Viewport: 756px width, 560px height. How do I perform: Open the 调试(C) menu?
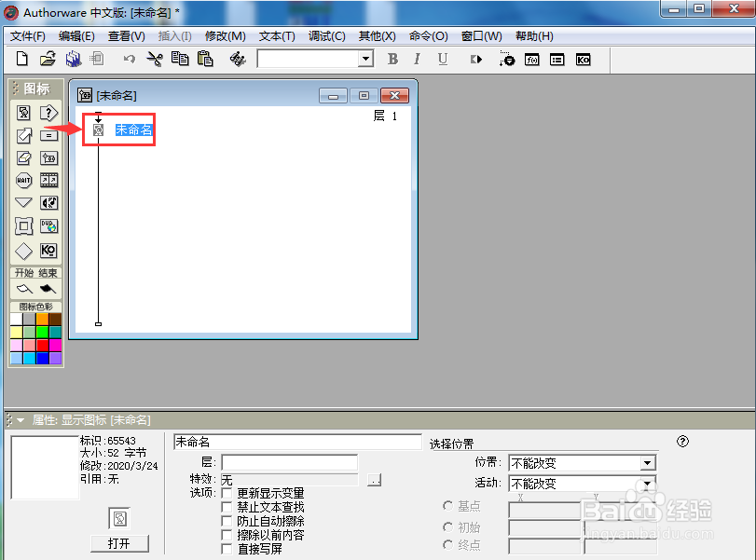(327, 36)
